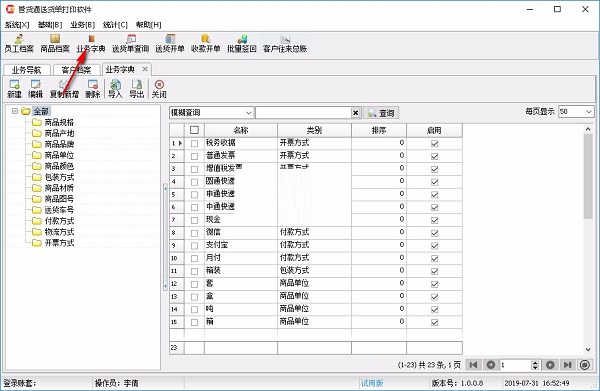600x391 pixels.
Task: Click the 复制新增 icon
Action: click(x=64, y=89)
